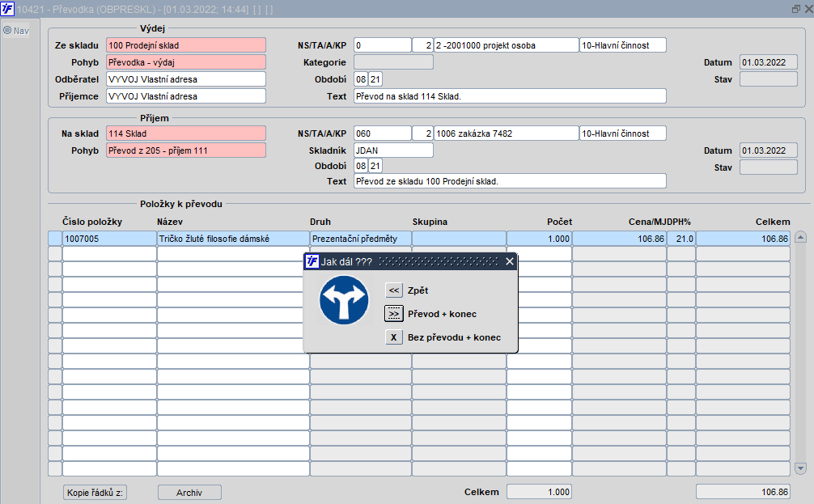Click the 2 -2001000 projekt osoba field
Screen dimensions: 814x504
click(x=507, y=45)
